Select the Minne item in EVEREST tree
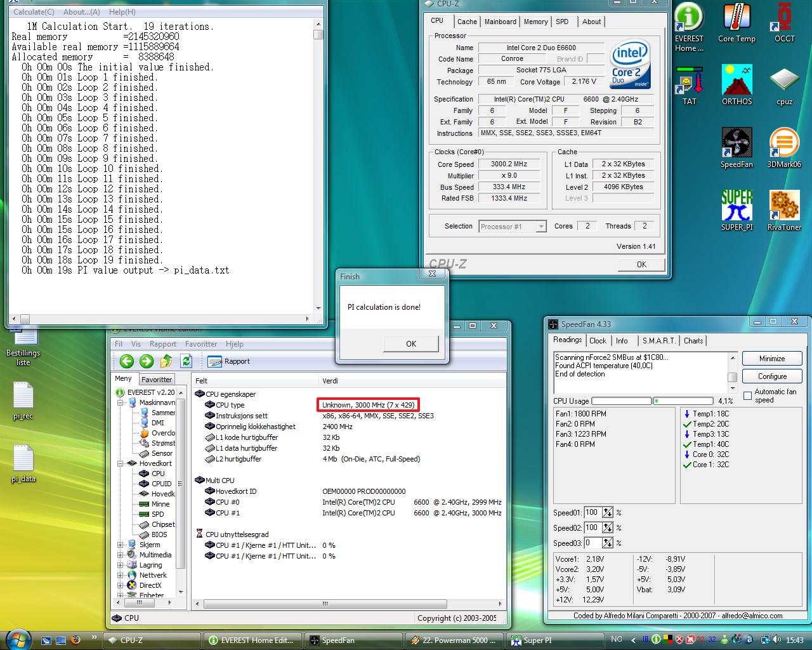 [x=154, y=504]
